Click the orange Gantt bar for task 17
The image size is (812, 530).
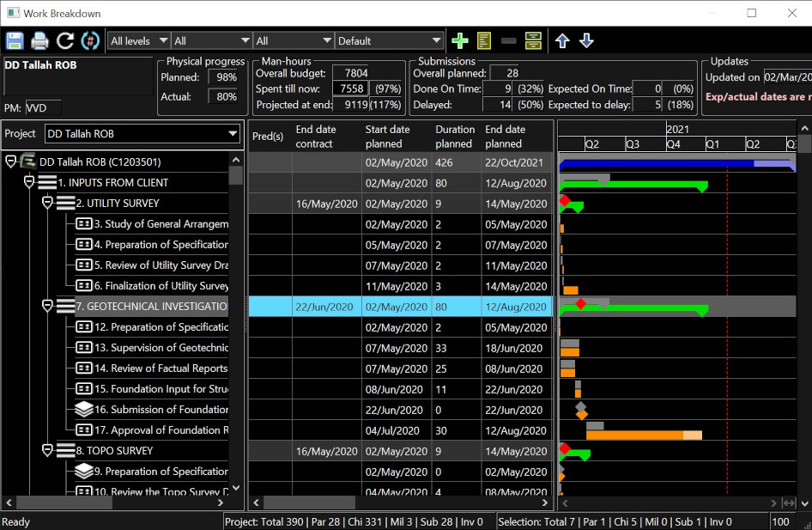(633, 436)
